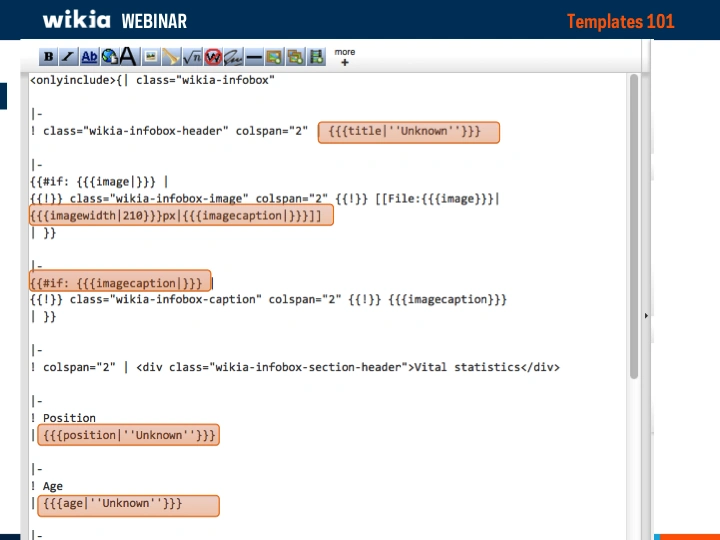Click the add video filmstrip icon
720x540 pixels.
317,57
